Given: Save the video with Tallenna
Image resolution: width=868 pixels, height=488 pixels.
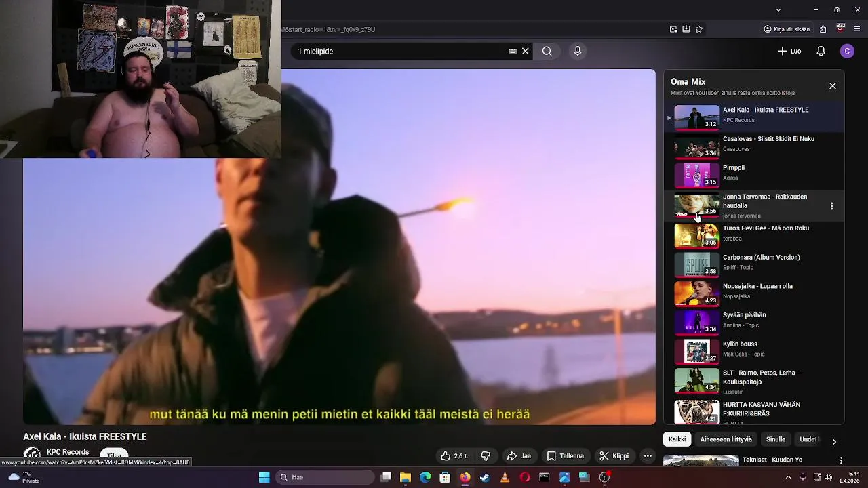Looking at the screenshot, I should click(566, 456).
